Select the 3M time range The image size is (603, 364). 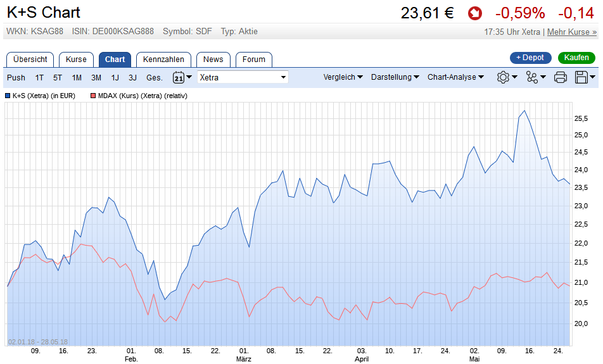click(96, 77)
